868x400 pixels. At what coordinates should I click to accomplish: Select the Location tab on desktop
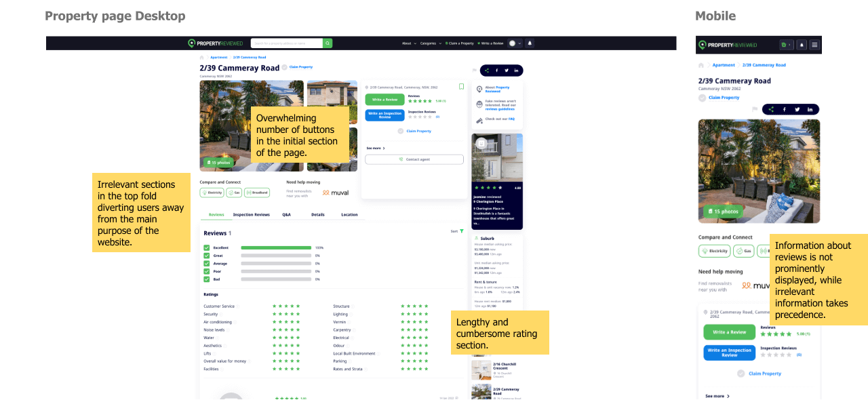349,214
